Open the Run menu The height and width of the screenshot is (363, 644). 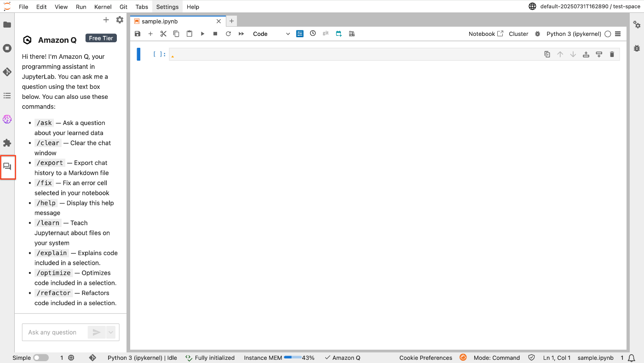[81, 7]
